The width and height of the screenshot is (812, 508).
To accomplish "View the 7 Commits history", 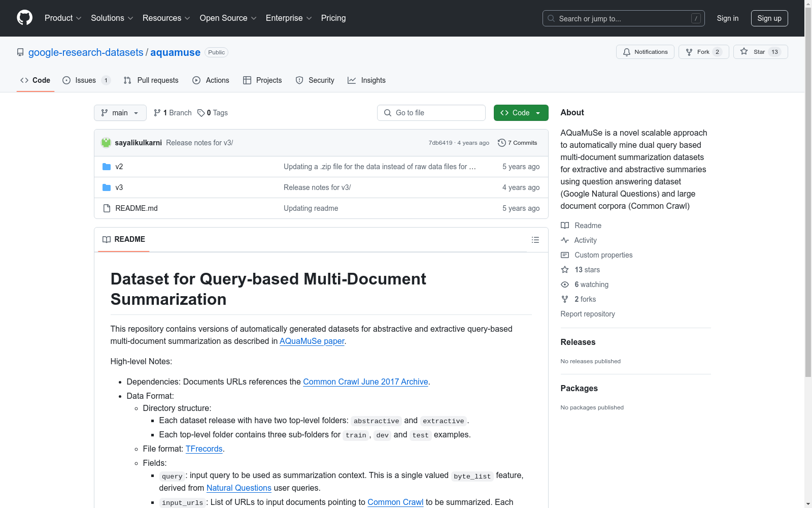I will 518,143.
